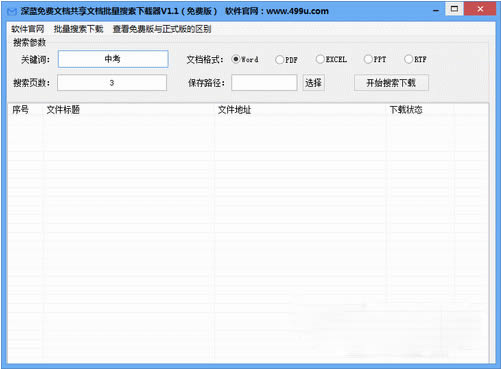The width and height of the screenshot is (501, 369).
Task: Click the 保存路径 save path field
Action: coord(264,82)
